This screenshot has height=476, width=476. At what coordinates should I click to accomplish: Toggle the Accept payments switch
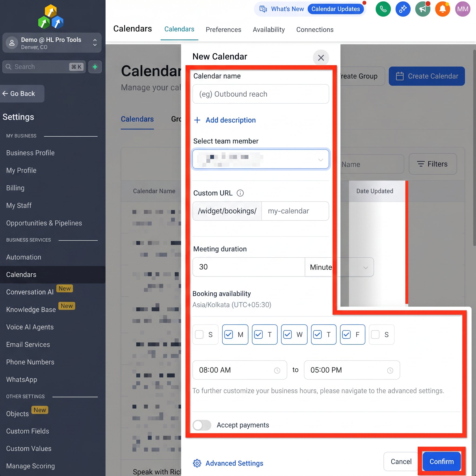coord(202,425)
